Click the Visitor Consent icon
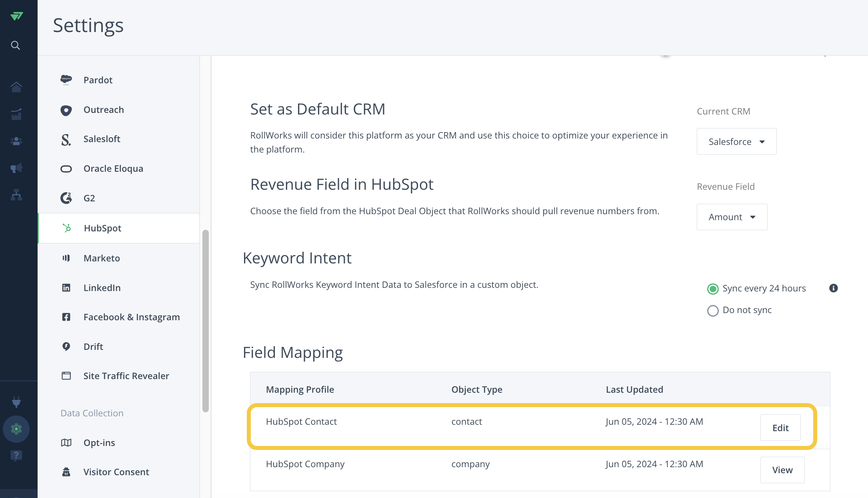The width and height of the screenshot is (868, 498). click(x=66, y=472)
